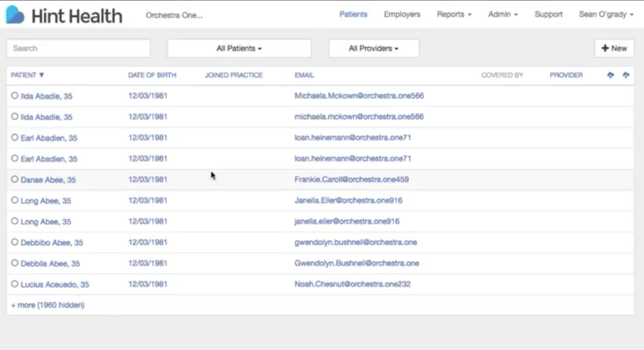Open the All Providers filter dropdown

(x=374, y=49)
